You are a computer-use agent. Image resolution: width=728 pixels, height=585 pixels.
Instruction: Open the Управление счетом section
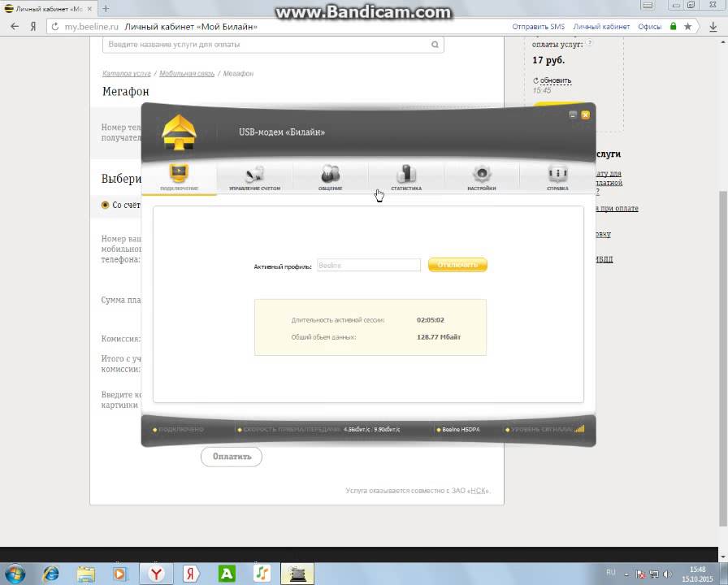pyautogui.click(x=254, y=177)
